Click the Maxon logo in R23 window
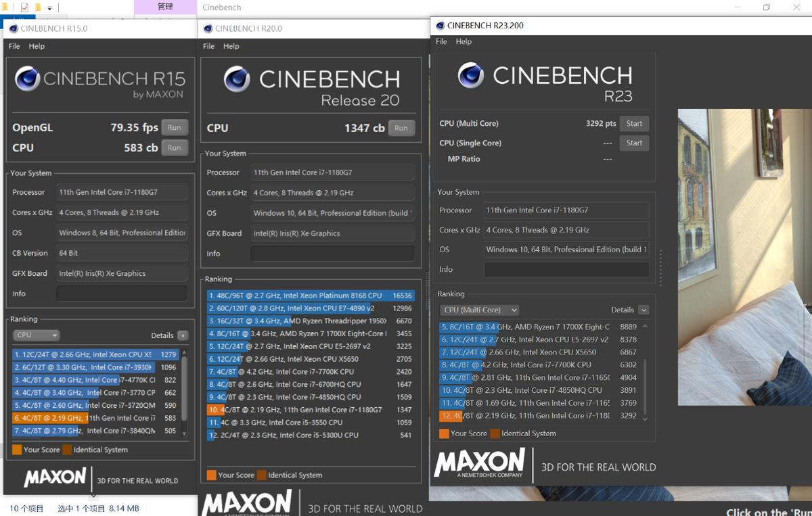This screenshot has width=812, height=516. [479, 463]
